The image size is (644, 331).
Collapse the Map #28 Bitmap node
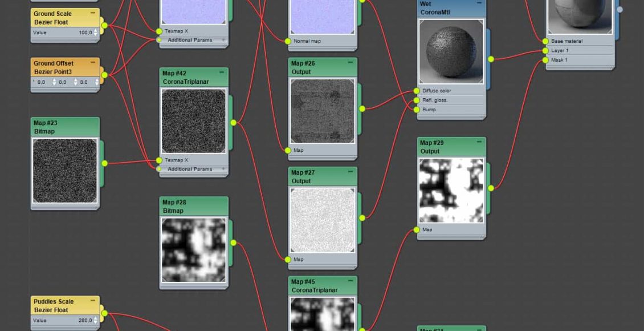point(222,201)
